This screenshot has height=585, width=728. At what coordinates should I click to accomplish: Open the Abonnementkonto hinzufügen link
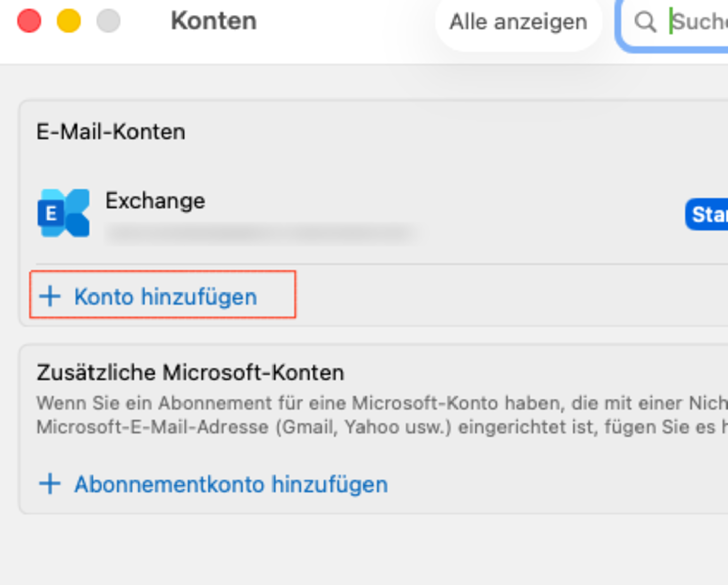coord(231,484)
